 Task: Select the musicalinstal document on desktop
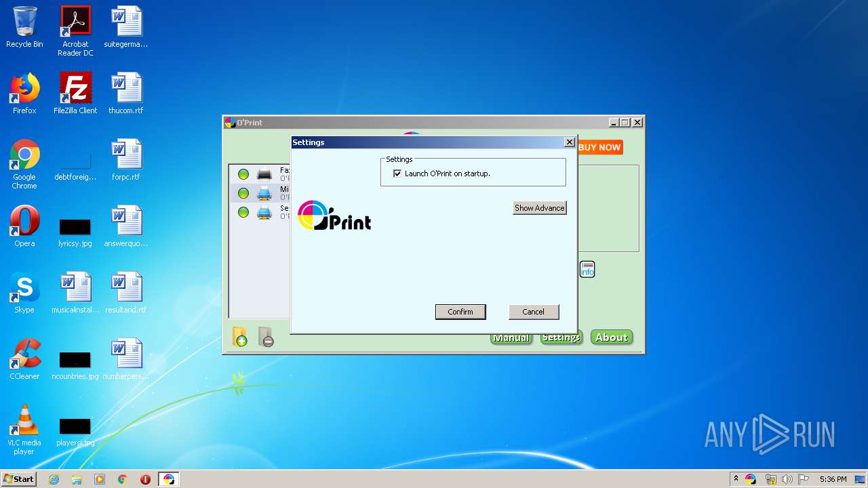[x=75, y=293]
